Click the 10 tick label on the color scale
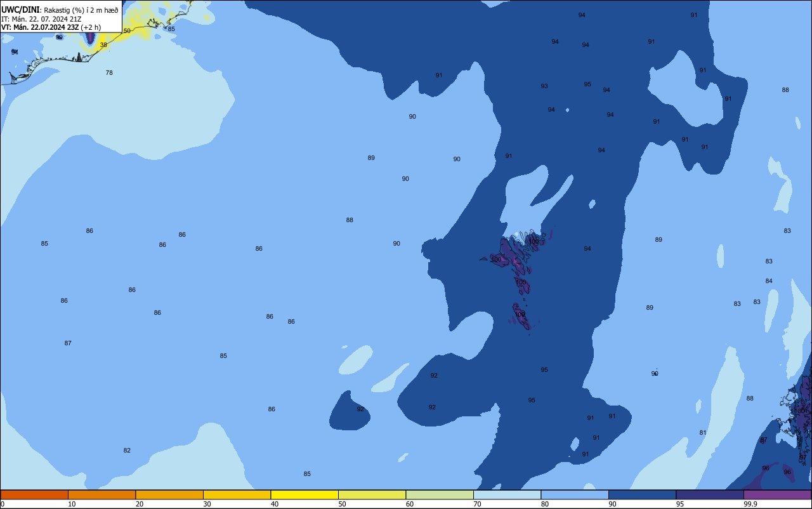The image size is (812, 509). 72,504
